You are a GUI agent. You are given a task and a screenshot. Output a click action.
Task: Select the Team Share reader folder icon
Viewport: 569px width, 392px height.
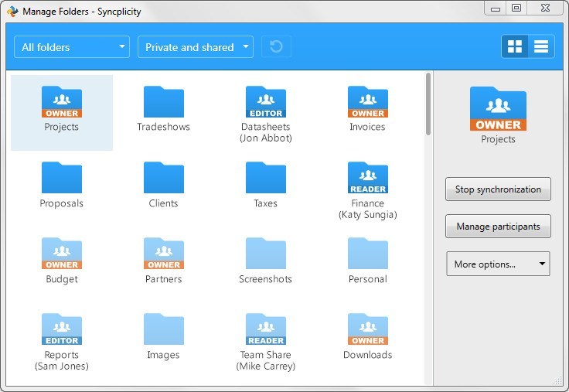266,329
